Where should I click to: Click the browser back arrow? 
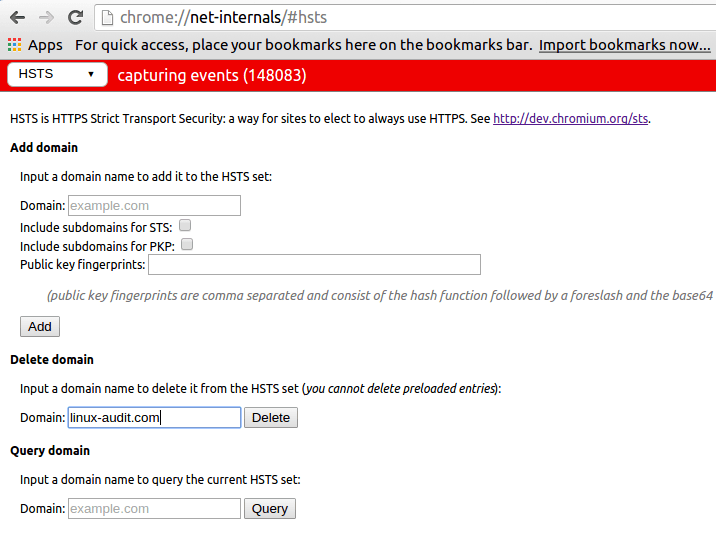[17, 18]
